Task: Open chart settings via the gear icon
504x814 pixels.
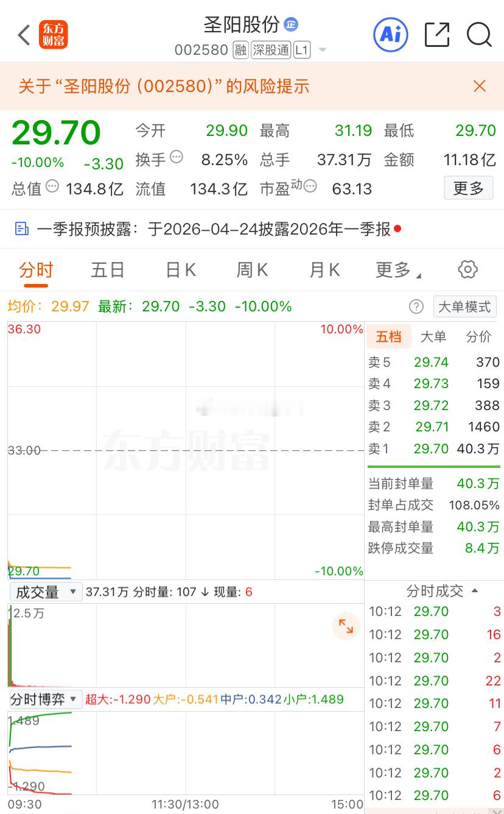Action: click(467, 269)
